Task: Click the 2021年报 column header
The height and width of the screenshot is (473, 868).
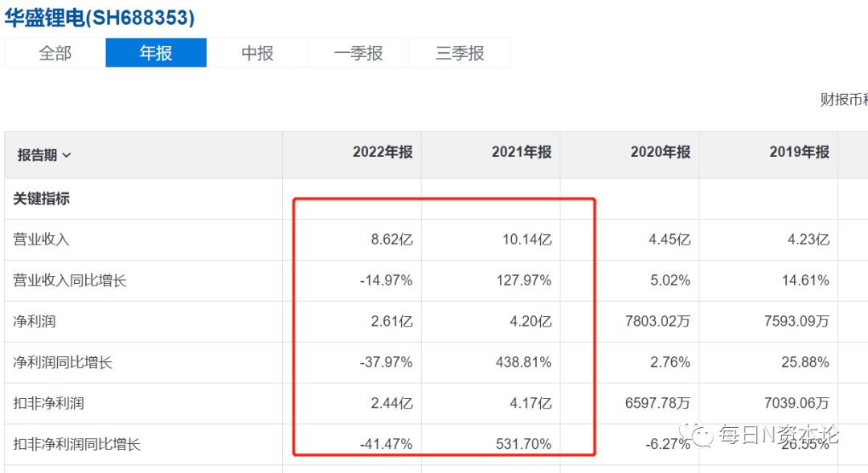Action: click(x=522, y=152)
